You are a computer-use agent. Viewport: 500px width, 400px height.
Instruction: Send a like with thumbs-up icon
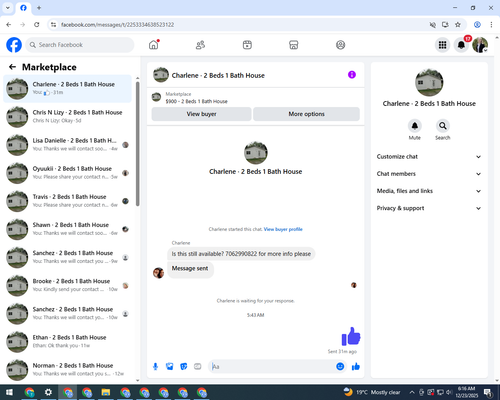pos(356,367)
